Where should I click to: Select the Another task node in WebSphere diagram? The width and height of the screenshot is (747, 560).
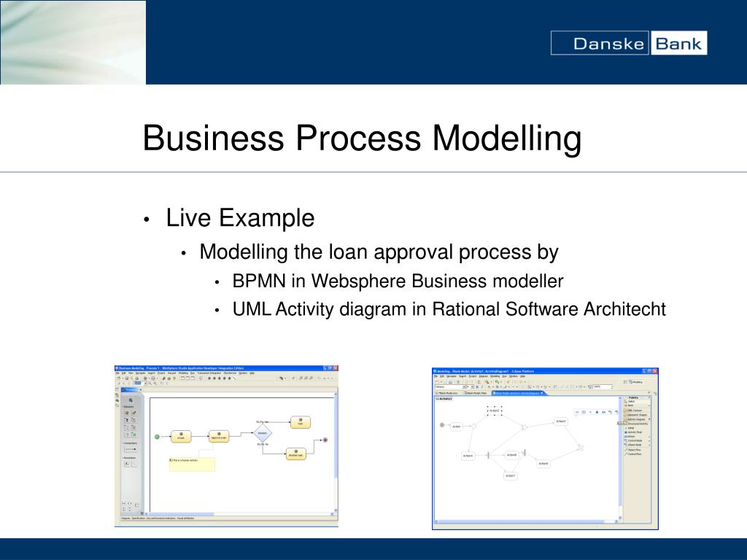tap(296, 454)
